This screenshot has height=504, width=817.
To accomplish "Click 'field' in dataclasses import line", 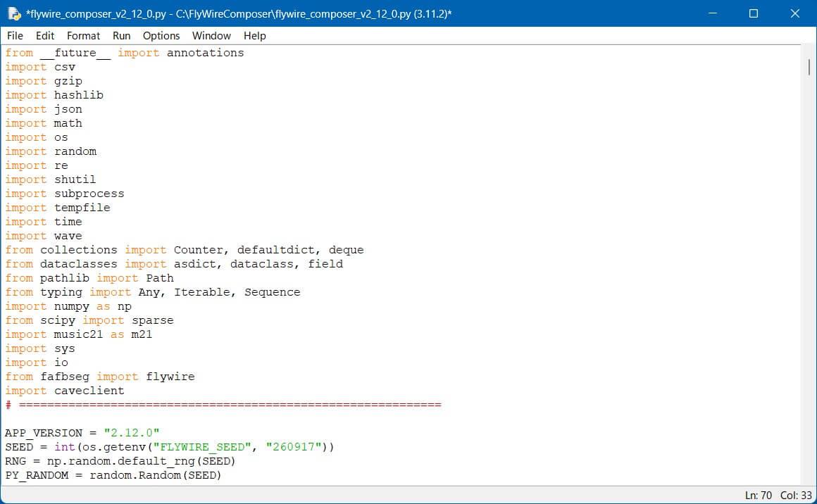I will pyautogui.click(x=325, y=264).
